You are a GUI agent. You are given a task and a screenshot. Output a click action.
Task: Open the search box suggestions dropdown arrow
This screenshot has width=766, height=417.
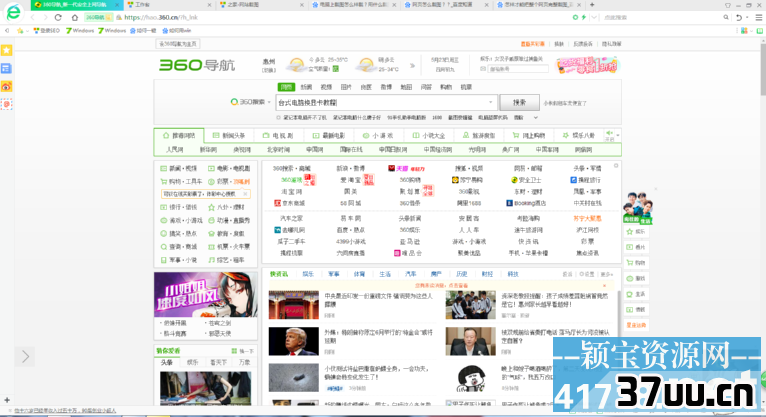(x=490, y=103)
